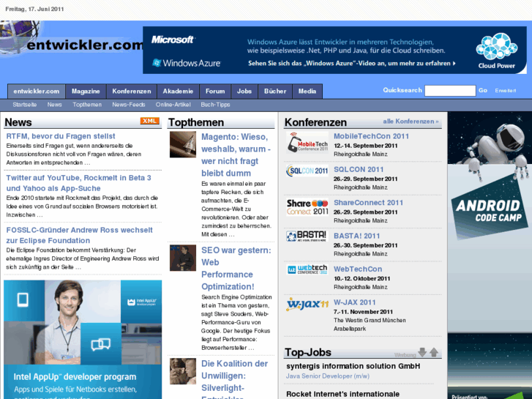Open the BASTA! 2011 title link
The height and width of the screenshot is (399, 532).
(357, 236)
